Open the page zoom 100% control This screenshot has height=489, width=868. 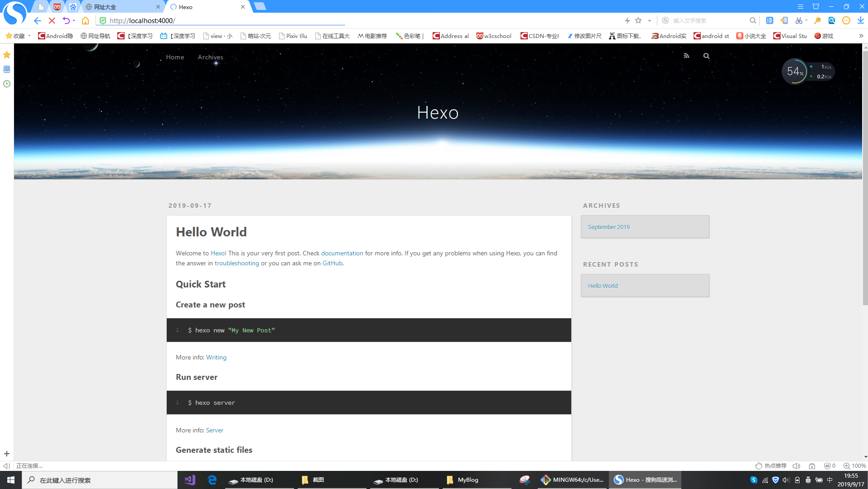point(854,466)
